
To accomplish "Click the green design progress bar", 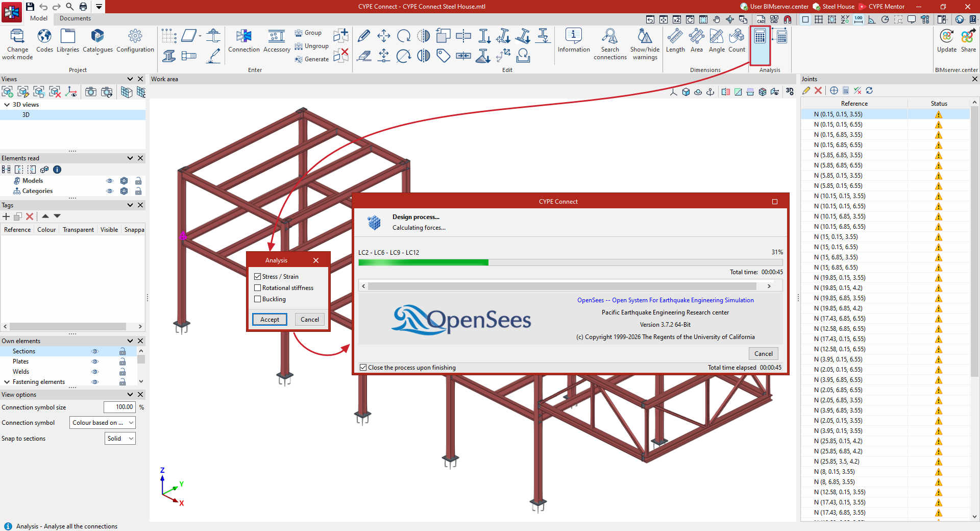I will coord(423,262).
